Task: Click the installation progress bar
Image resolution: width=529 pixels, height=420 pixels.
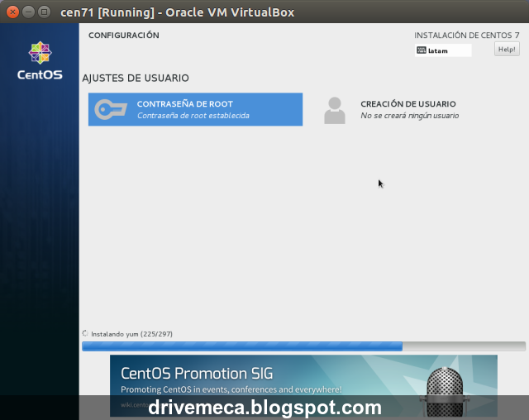Action: click(x=303, y=346)
